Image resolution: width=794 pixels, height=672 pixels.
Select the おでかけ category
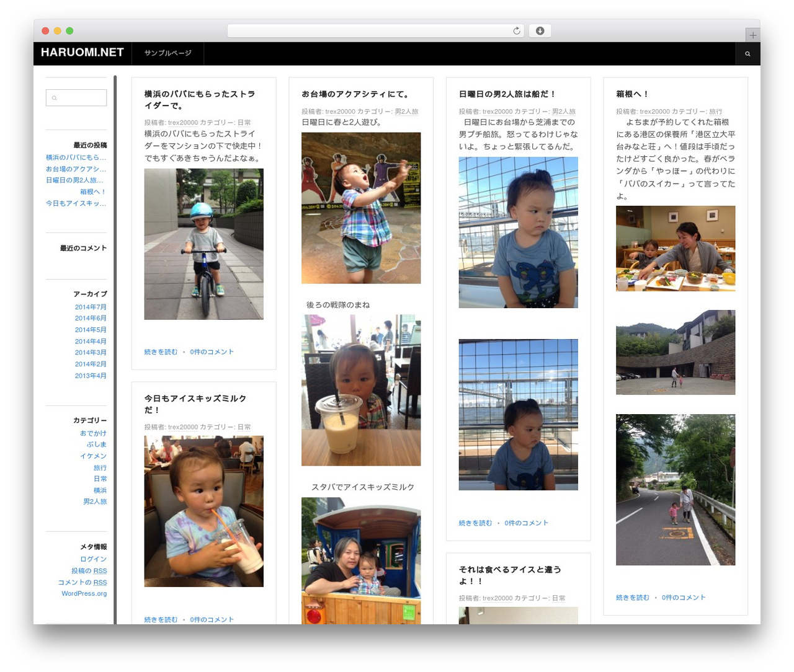click(x=93, y=433)
